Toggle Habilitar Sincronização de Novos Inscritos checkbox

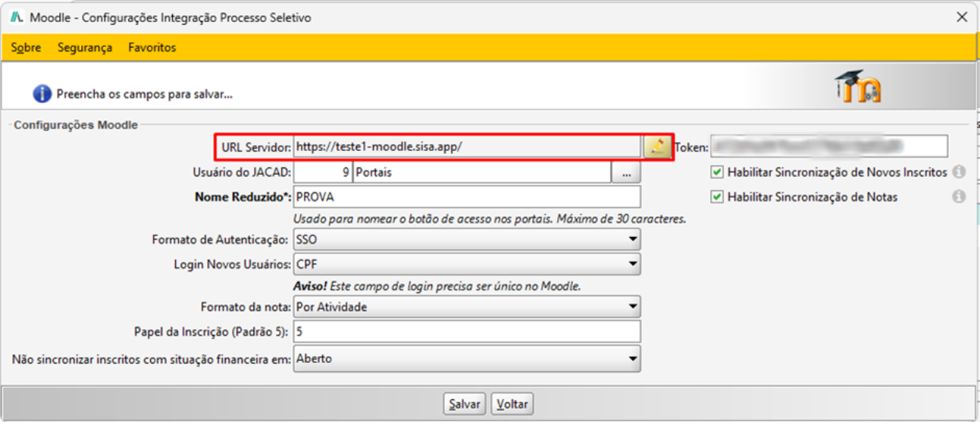[717, 172]
